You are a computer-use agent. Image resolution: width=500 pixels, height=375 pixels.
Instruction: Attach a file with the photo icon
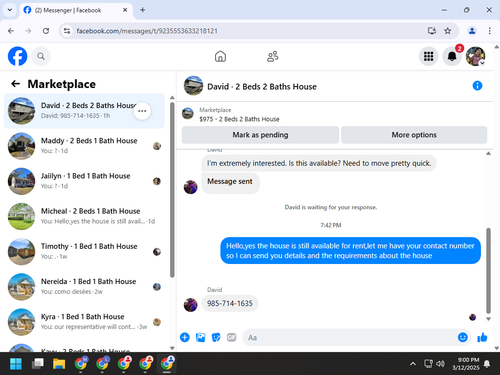pyautogui.click(x=200, y=337)
